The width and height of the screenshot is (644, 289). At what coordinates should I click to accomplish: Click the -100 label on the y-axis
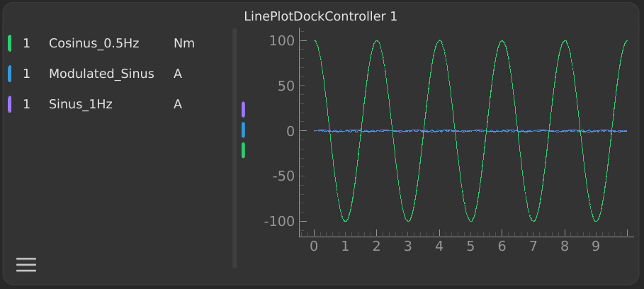278,221
